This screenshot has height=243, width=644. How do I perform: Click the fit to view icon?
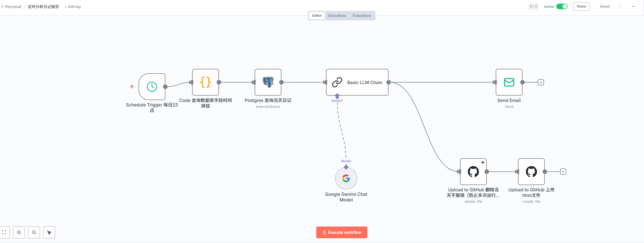[x=4, y=232]
